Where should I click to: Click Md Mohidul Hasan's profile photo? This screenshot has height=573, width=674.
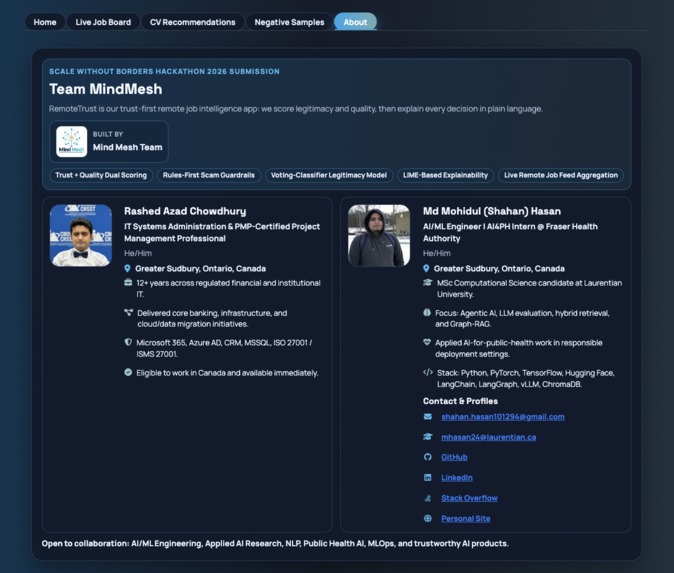pyautogui.click(x=379, y=236)
